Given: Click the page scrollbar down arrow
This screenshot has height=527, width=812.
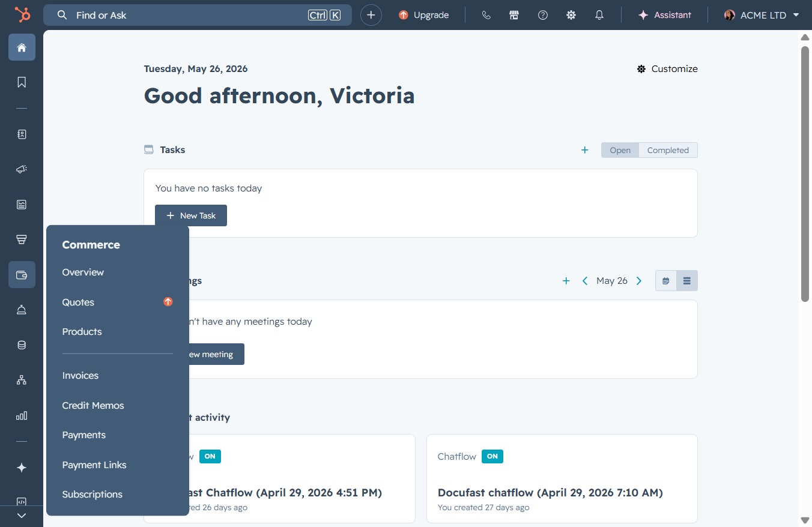Looking at the screenshot, I should point(805,520).
